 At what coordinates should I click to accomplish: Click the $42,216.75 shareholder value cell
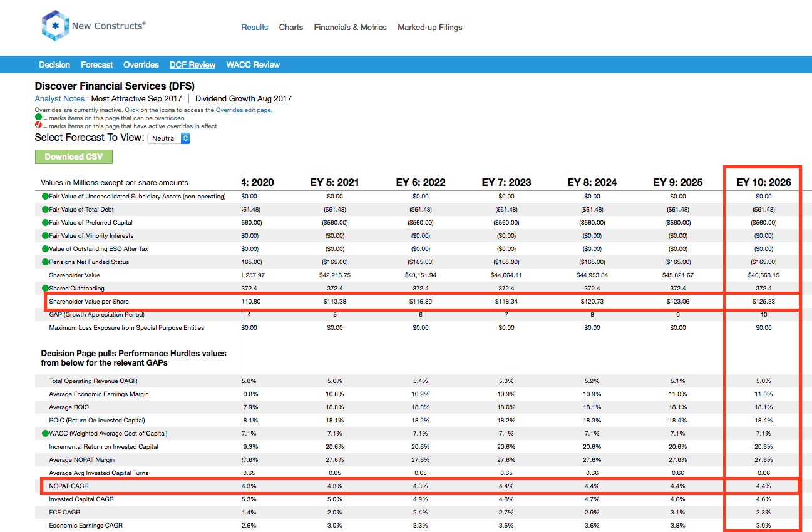[335, 275]
